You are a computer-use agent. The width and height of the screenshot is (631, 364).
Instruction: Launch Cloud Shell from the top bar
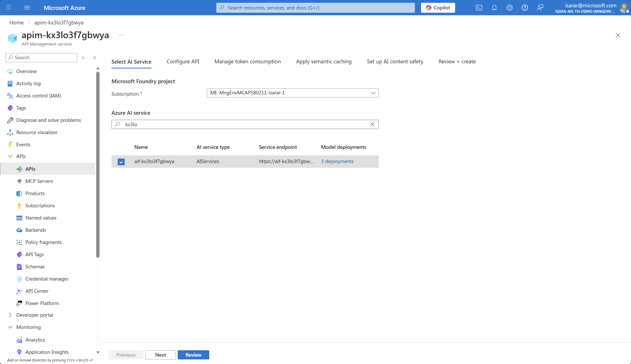(479, 8)
